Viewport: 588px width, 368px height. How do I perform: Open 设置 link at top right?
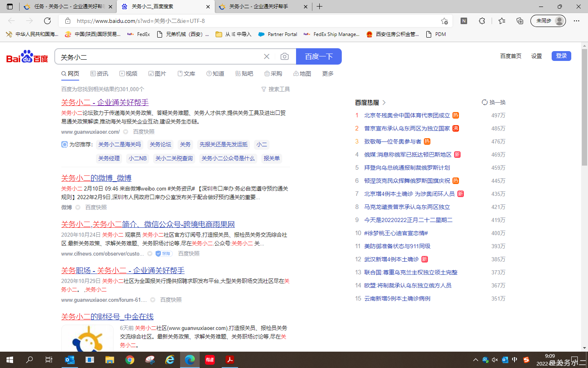537,56
